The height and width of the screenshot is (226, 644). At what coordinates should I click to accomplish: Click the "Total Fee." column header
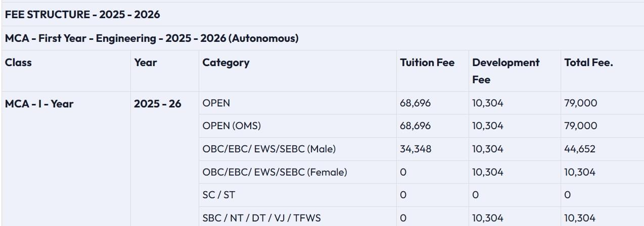coord(588,63)
